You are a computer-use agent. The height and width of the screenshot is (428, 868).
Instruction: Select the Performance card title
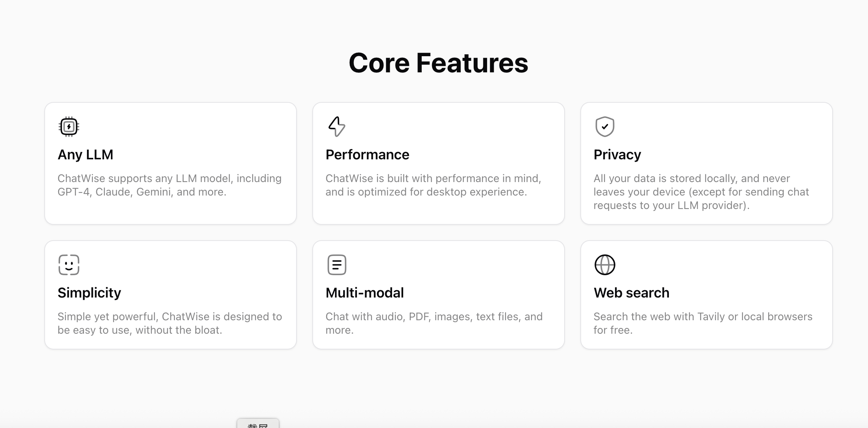[367, 155]
